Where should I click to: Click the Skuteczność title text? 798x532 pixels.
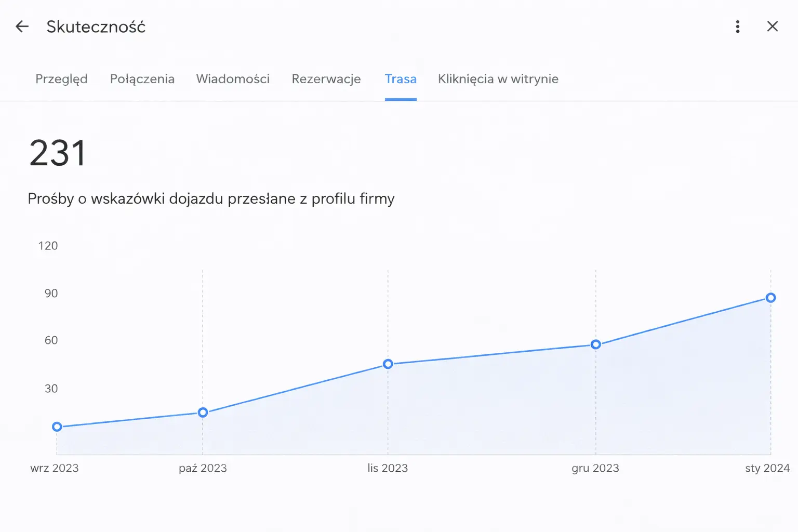pyautogui.click(x=96, y=26)
